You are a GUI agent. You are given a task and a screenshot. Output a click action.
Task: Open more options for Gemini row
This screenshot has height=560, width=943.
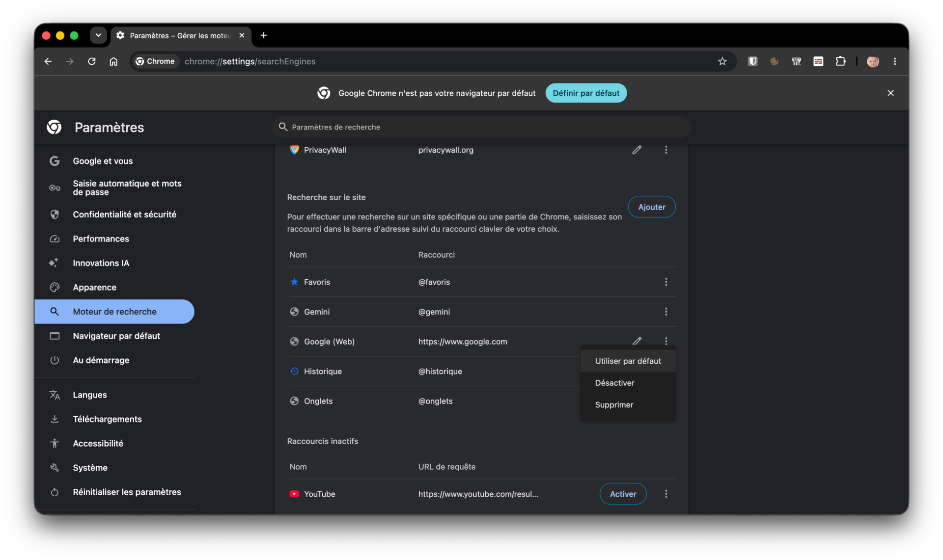point(666,312)
